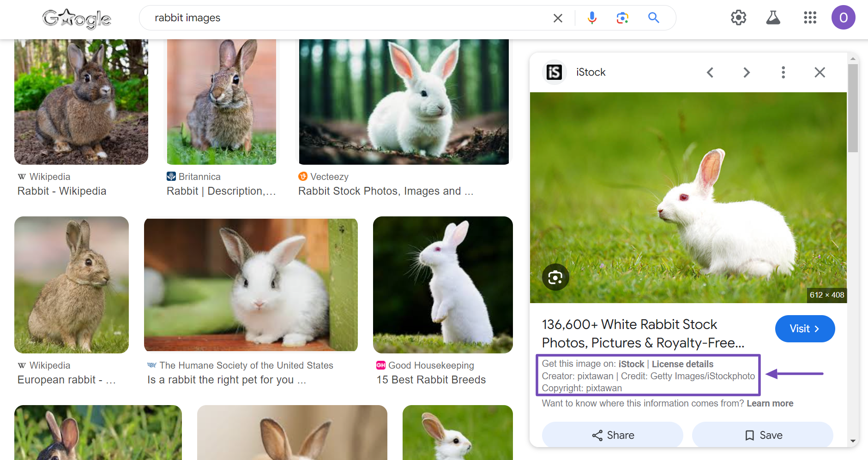Clear the search box with X

point(558,18)
